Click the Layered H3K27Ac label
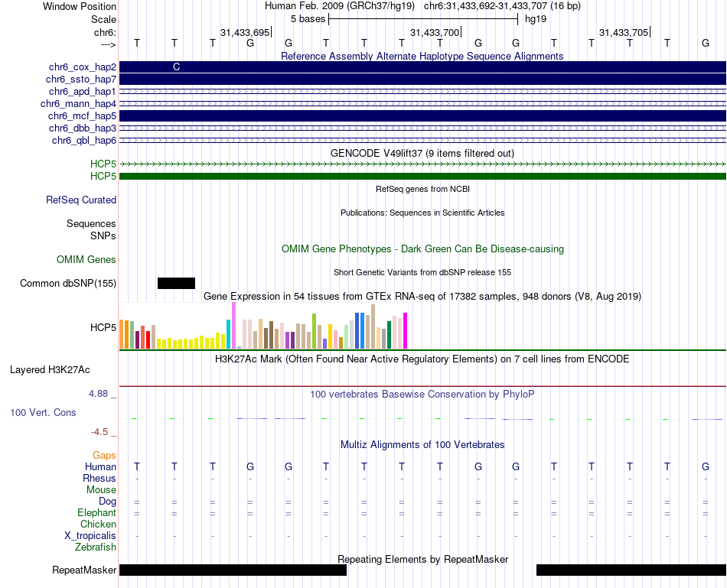727x588 pixels. [x=50, y=370]
